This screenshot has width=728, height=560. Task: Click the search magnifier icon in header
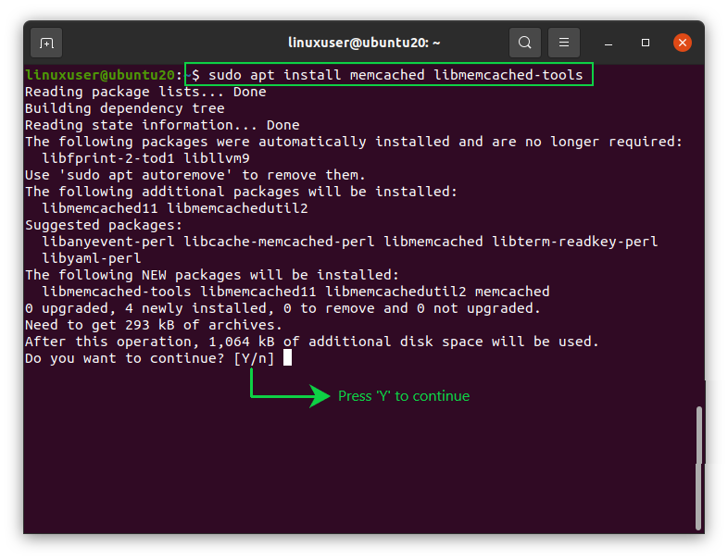524,43
